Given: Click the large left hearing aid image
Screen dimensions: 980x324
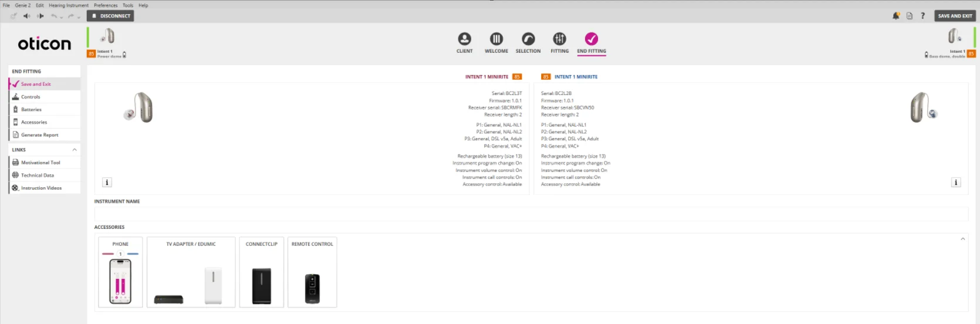Looking at the screenshot, I should click(139, 108).
